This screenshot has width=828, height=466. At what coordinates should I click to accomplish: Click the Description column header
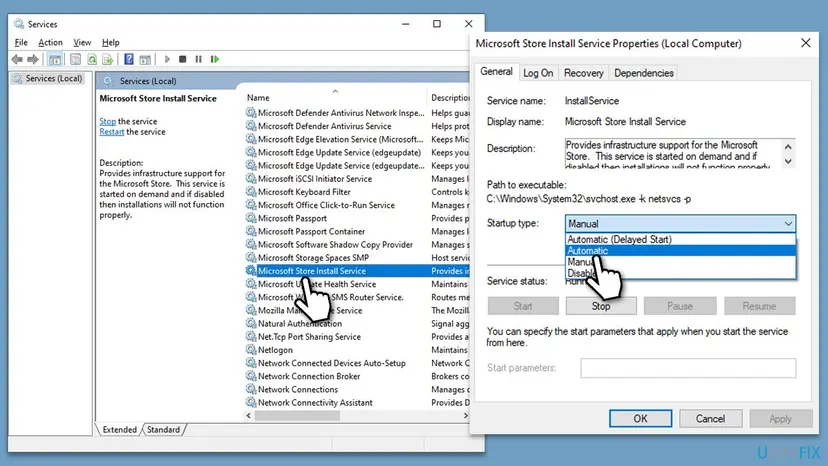point(449,97)
